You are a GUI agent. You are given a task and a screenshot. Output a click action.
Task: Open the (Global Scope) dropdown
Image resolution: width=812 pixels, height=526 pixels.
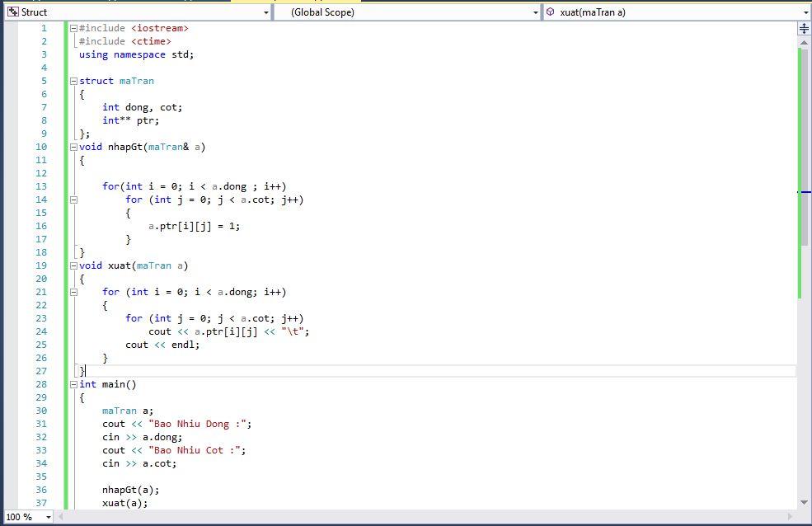(536, 12)
